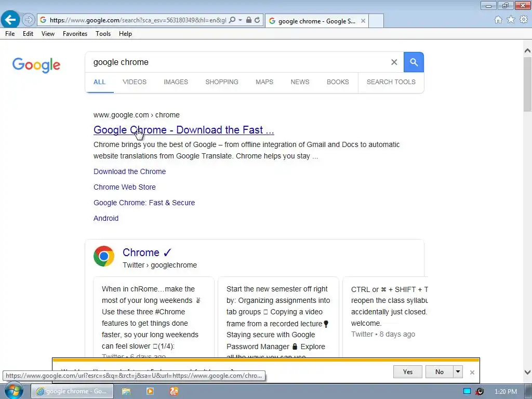The height and width of the screenshot is (399, 532).
Task: Clear the search query with the X
Action: 394,62
